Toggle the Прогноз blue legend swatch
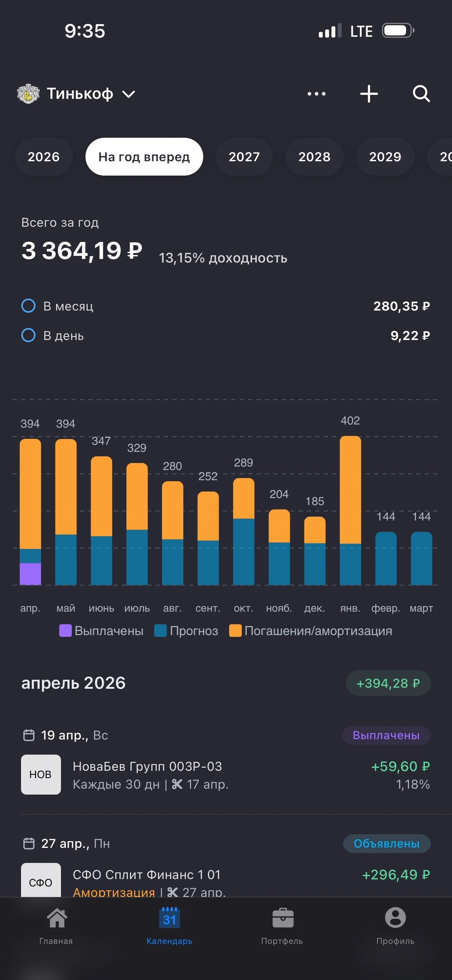452x980 pixels. (x=160, y=631)
